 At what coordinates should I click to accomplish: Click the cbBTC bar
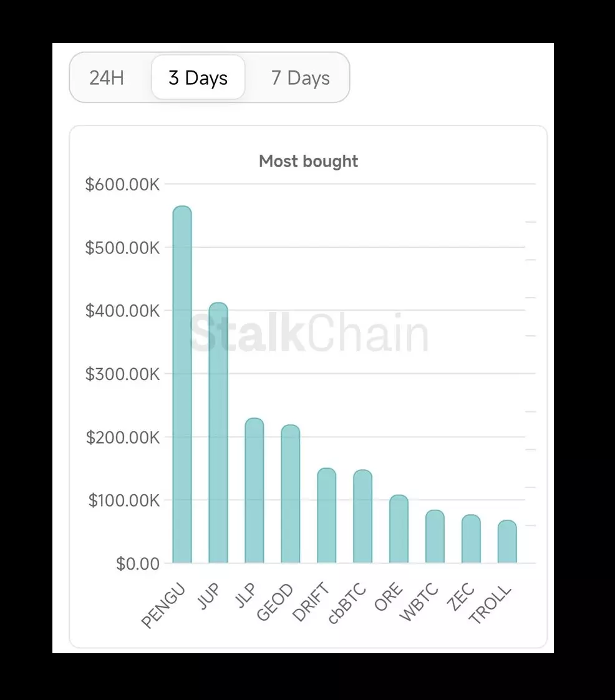pyautogui.click(x=363, y=517)
